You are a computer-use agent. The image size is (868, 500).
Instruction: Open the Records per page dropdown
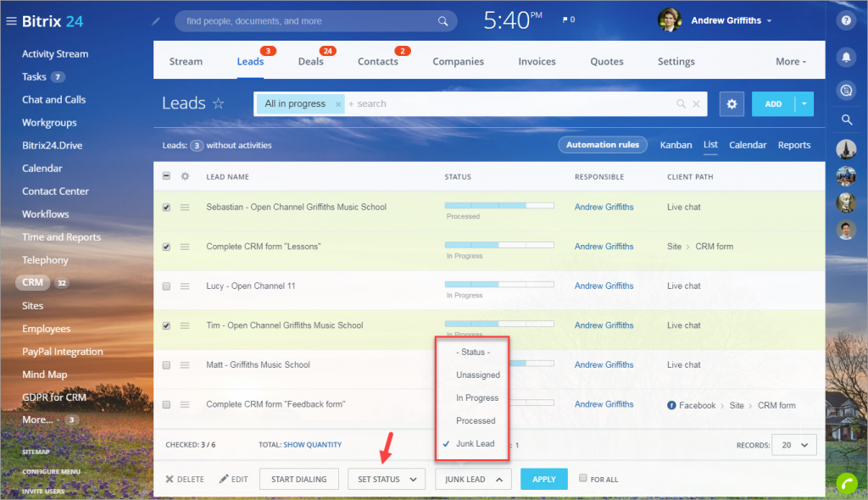pos(793,445)
